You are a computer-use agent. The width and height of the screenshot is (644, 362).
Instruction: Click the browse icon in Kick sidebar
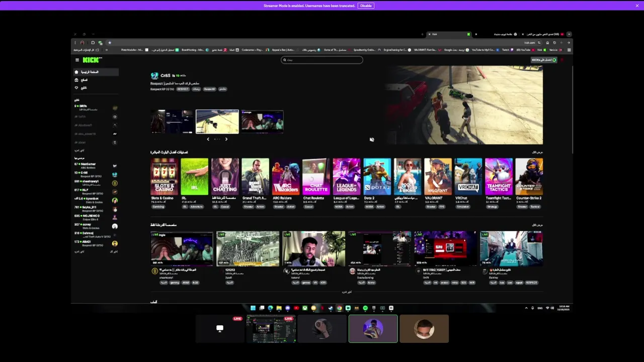coord(76,80)
